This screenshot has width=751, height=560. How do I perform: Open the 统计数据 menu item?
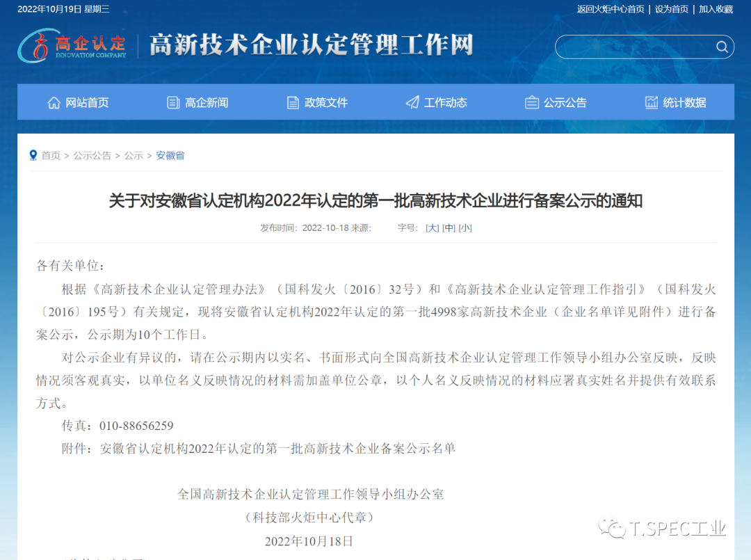point(684,103)
